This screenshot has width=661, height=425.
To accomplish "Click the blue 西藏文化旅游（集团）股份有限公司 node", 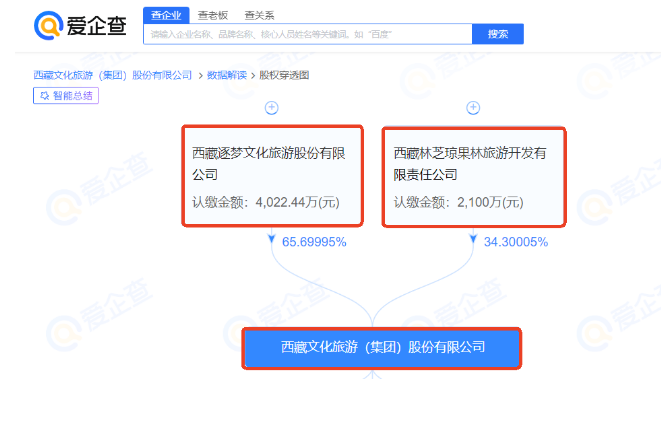I will click(382, 348).
